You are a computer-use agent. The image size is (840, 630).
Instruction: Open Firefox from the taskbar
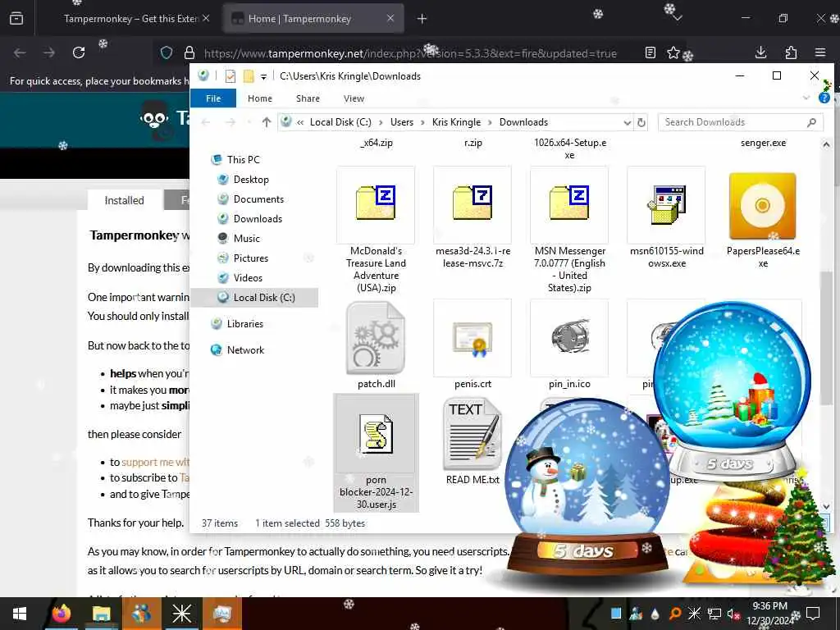click(61, 614)
